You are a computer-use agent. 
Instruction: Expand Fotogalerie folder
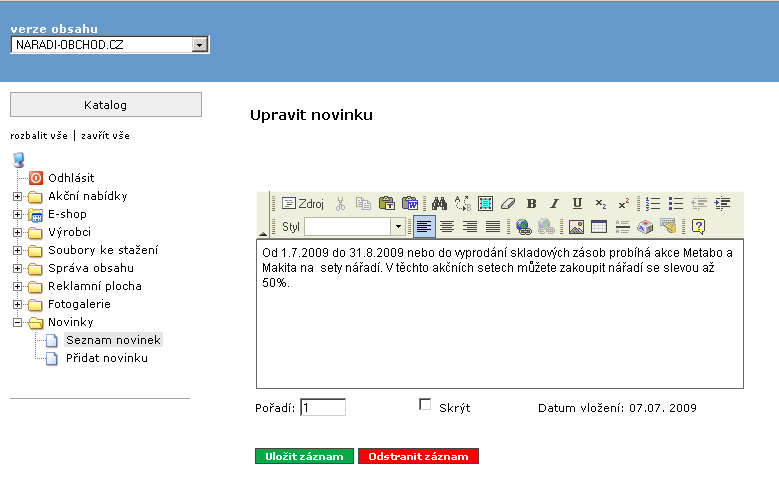17,304
